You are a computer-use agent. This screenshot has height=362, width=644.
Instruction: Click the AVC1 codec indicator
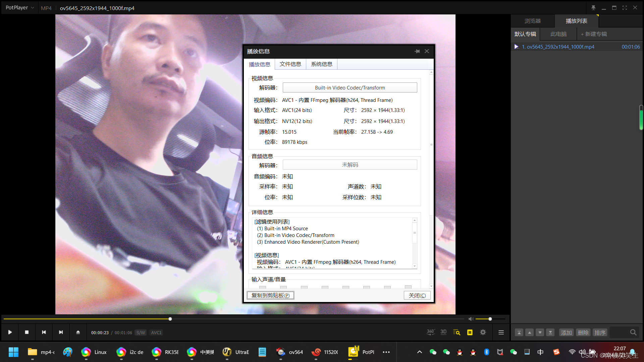point(156,333)
